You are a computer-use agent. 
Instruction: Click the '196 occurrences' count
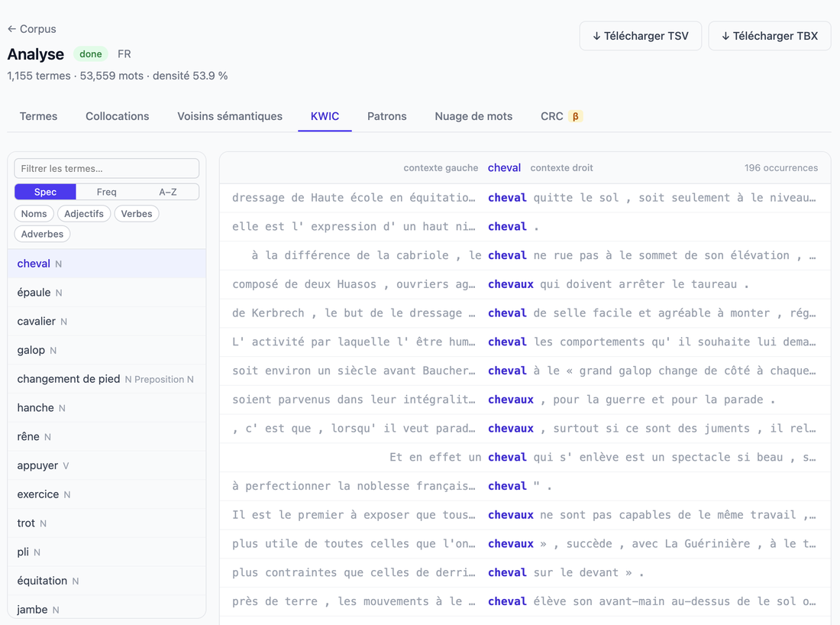click(780, 168)
